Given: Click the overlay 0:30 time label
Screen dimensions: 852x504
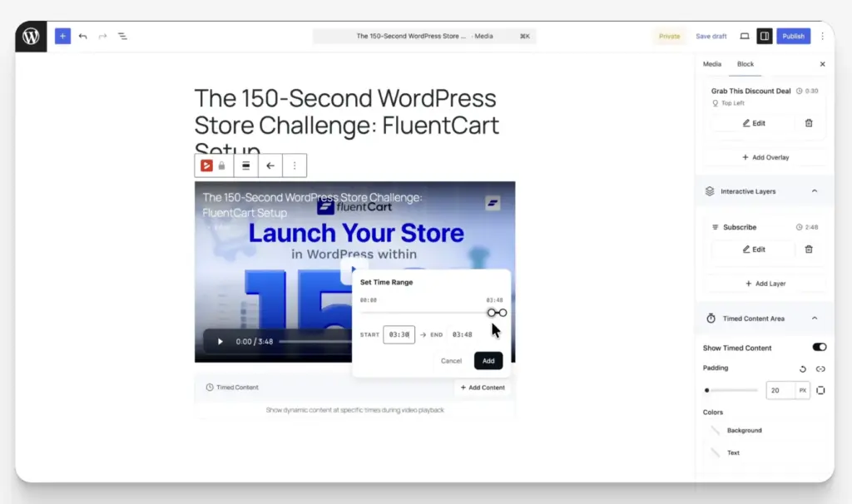Looking at the screenshot, I should point(811,91).
